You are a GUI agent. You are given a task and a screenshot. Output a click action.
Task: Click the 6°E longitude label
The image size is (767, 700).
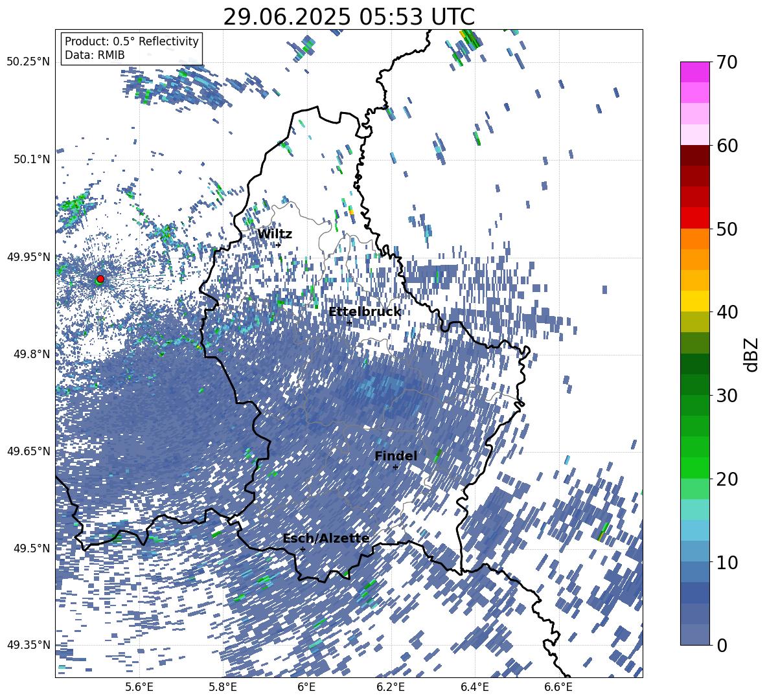click(x=306, y=687)
